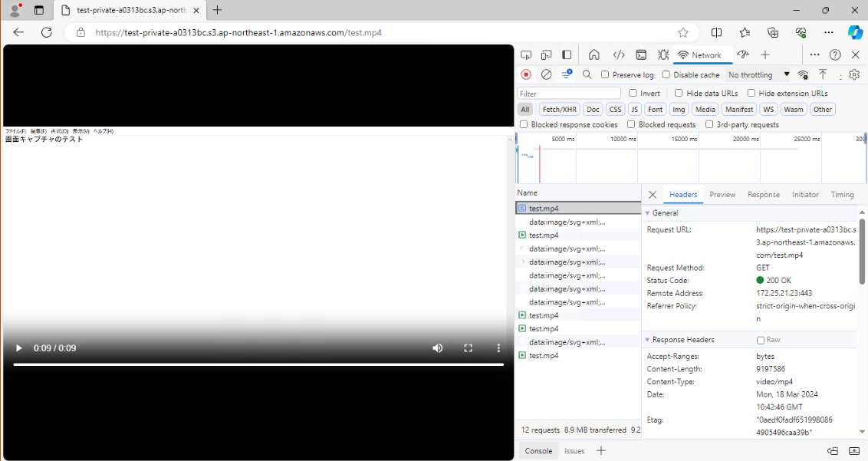Import a HAR file
The width and height of the screenshot is (868, 461).
pos(824,74)
